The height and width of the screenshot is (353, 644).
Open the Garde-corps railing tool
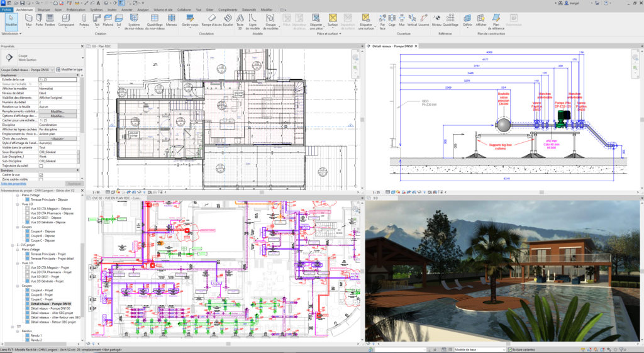(x=190, y=20)
